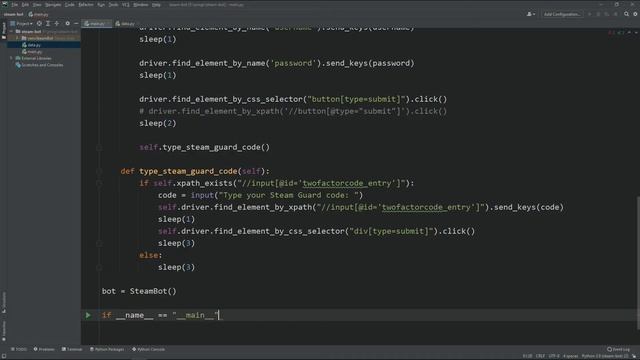The width and height of the screenshot is (640, 360).
Task: Collapse the steam-bot root folder
Action: [11, 31]
